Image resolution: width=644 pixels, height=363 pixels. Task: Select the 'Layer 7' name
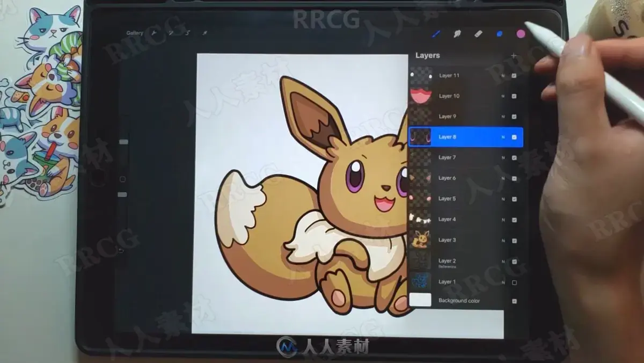pyautogui.click(x=448, y=158)
